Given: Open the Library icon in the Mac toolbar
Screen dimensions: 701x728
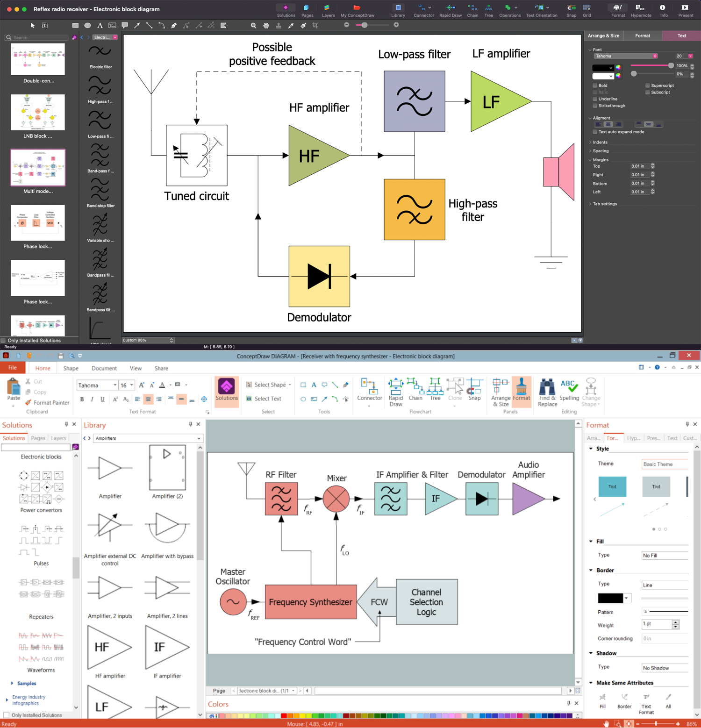Looking at the screenshot, I should coord(398,10).
